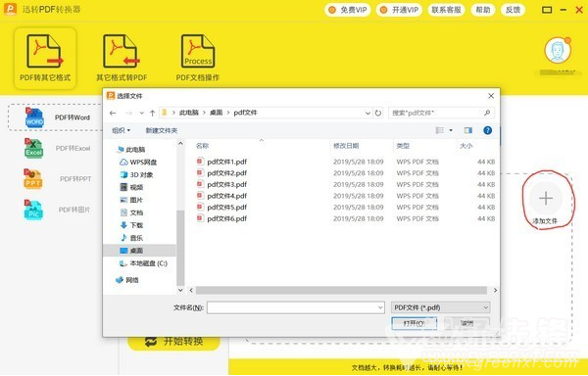Choose PDF转Excel in the sidebar

58,148
